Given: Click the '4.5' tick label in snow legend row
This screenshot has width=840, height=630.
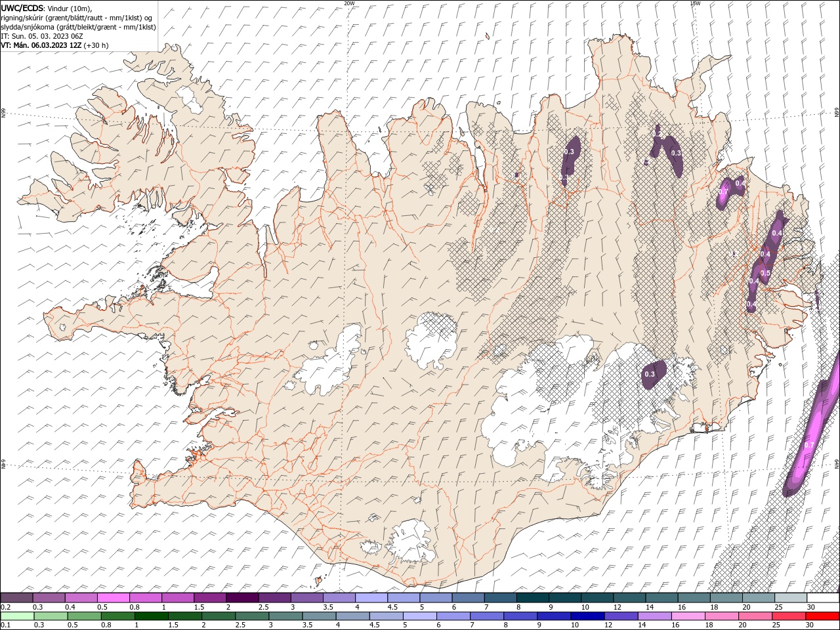Looking at the screenshot, I should point(392,607).
